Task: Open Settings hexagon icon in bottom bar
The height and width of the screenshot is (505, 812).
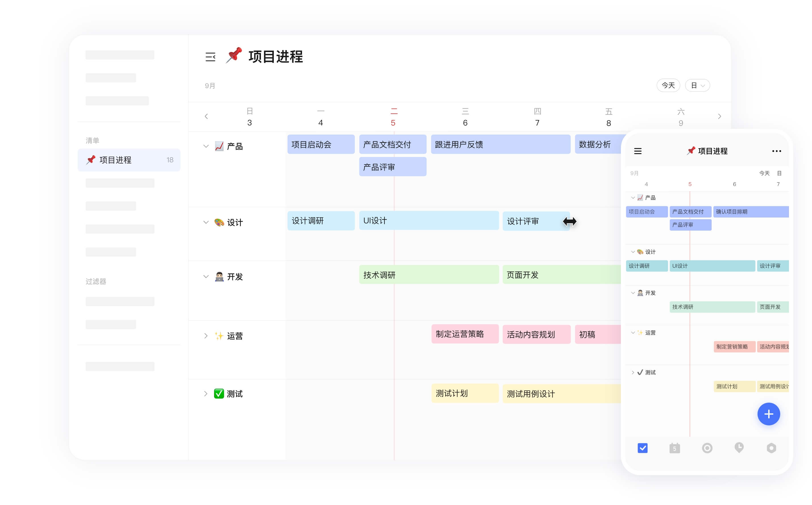Action: (771, 448)
